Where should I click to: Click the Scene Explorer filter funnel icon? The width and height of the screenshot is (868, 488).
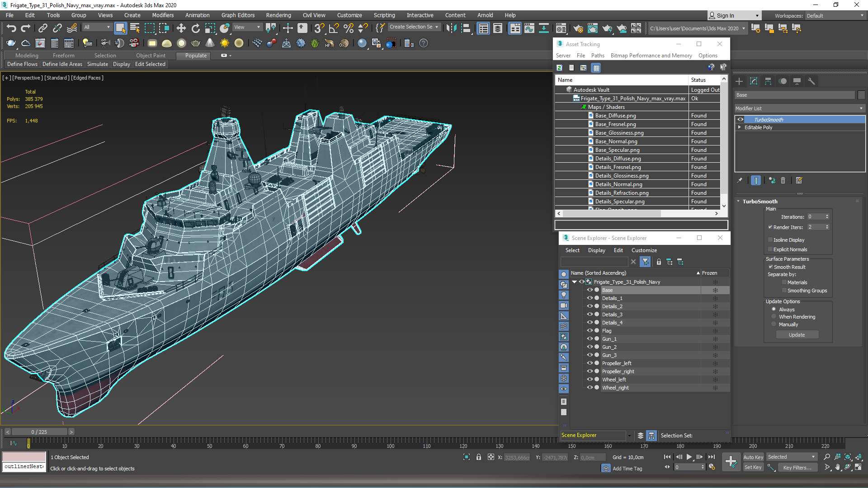646,262
